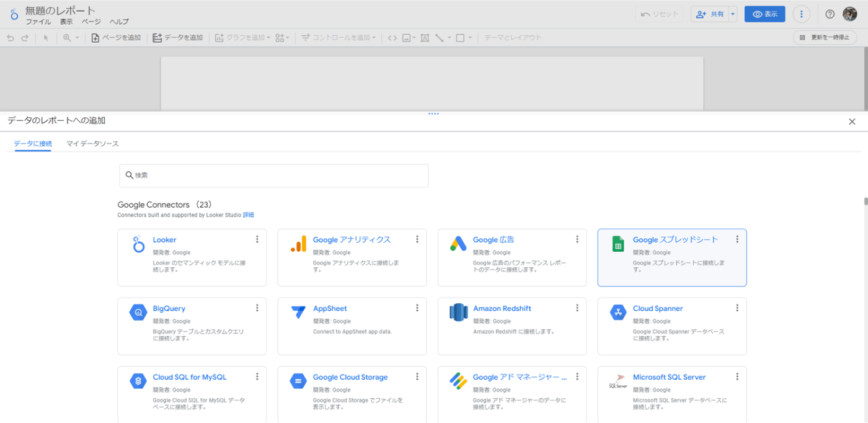Click the Google スプレッドシート connector title
The image size is (868, 423).
[675, 239]
